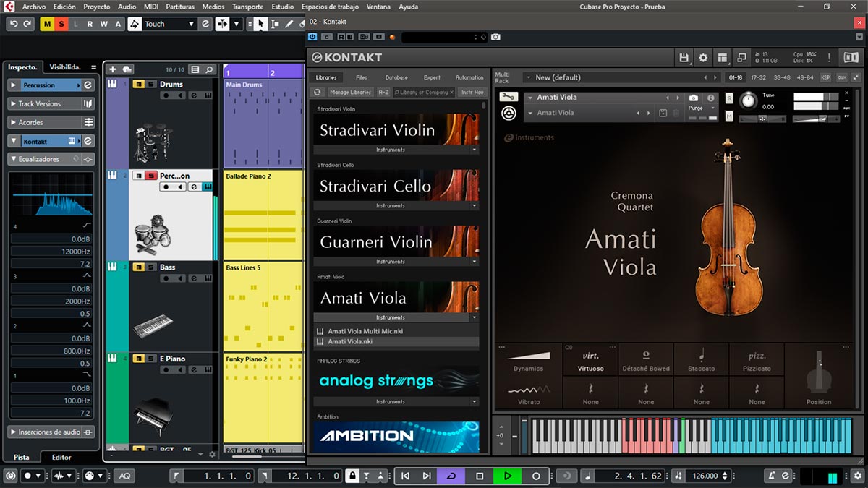The image size is (868, 488).
Task: Open the Archivo menu
Action: [x=33, y=7]
